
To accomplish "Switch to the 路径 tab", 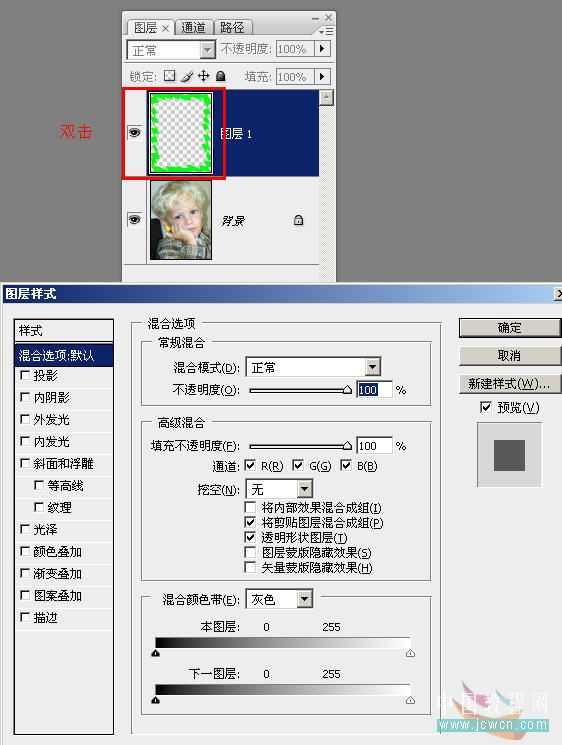I will 232,28.
